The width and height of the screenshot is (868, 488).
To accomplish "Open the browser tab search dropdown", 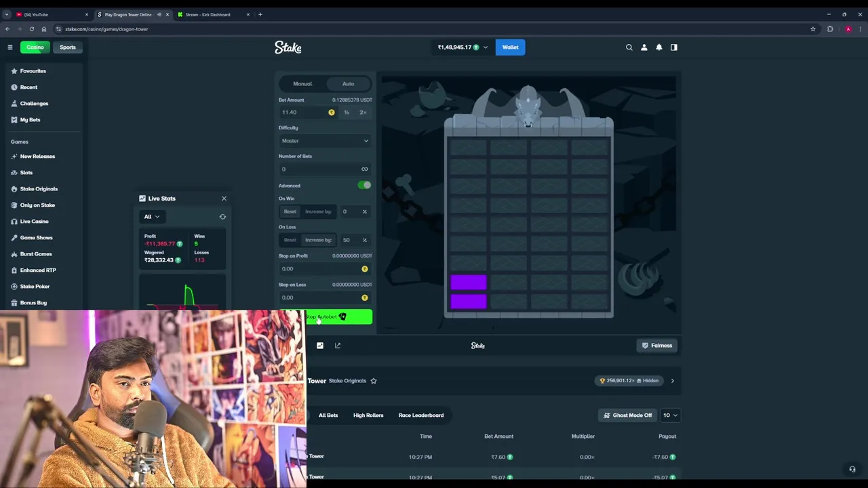I will point(6,14).
